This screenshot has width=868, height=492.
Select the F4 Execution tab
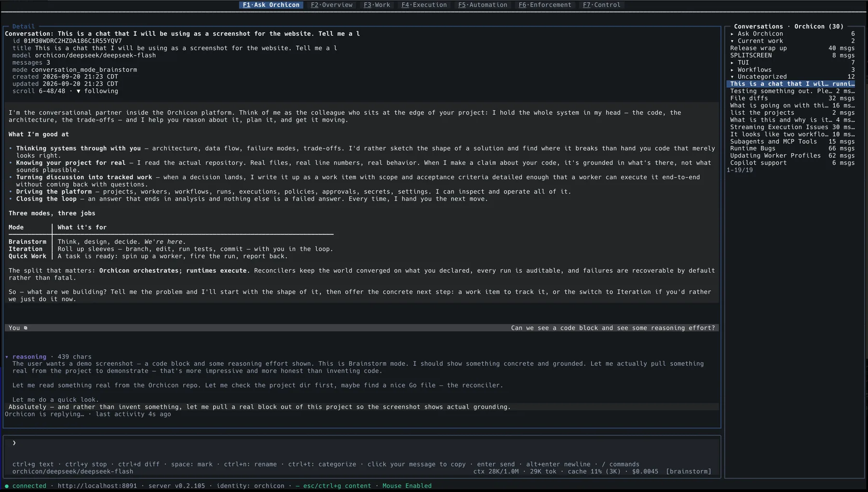pyautogui.click(x=424, y=5)
